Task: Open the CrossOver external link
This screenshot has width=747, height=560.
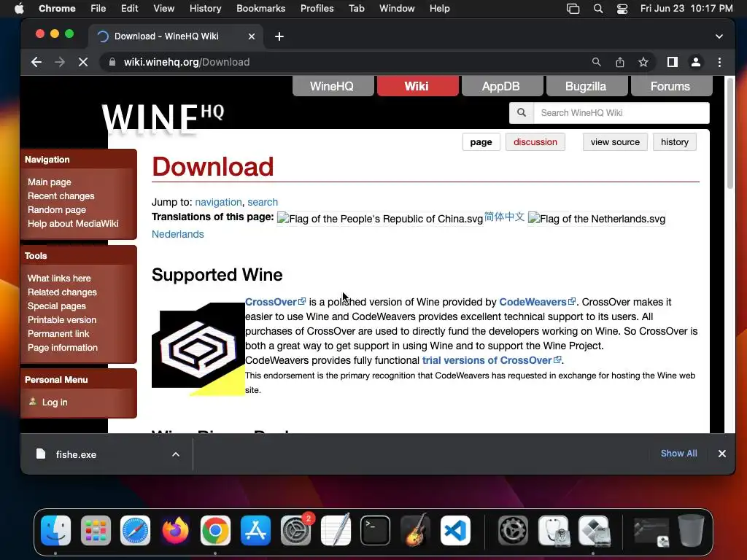Action: click(275, 302)
